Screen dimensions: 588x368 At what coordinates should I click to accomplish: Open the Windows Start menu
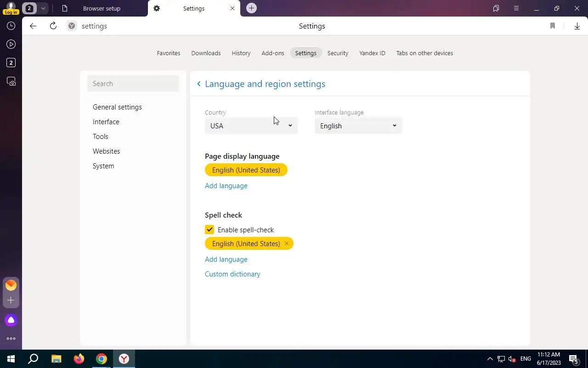click(x=11, y=359)
